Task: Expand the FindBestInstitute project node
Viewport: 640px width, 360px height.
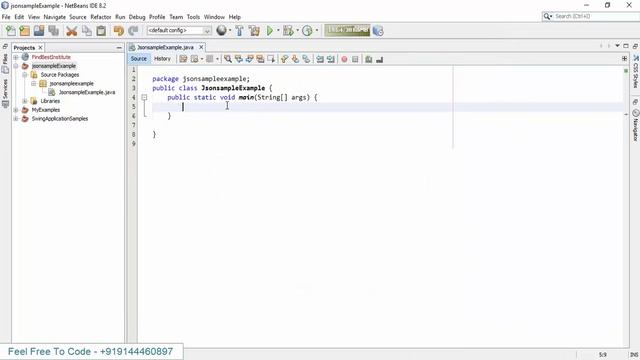Action: pos(16,57)
